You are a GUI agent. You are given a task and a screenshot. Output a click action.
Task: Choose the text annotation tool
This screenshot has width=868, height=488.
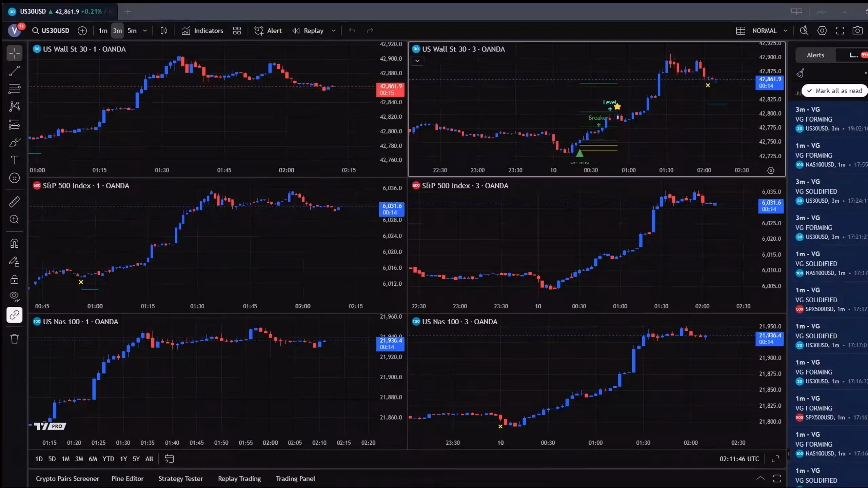click(14, 160)
